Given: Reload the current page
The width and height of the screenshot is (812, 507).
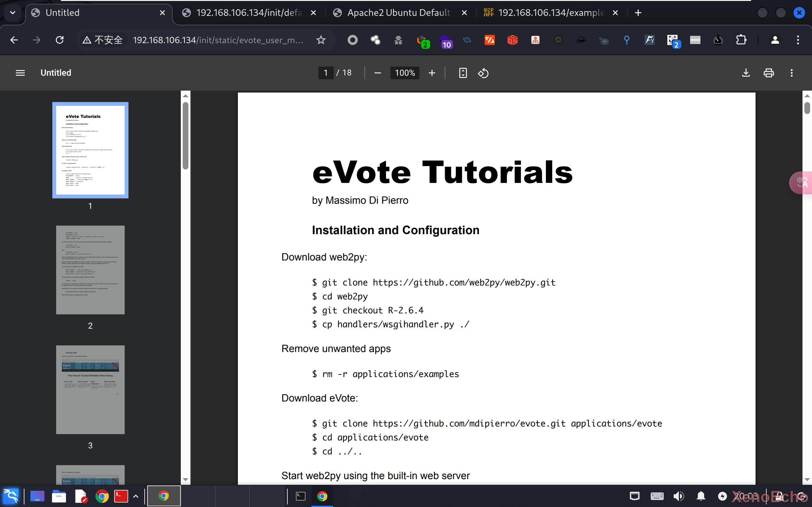Looking at the screenshot, I should tap(60, 40).
